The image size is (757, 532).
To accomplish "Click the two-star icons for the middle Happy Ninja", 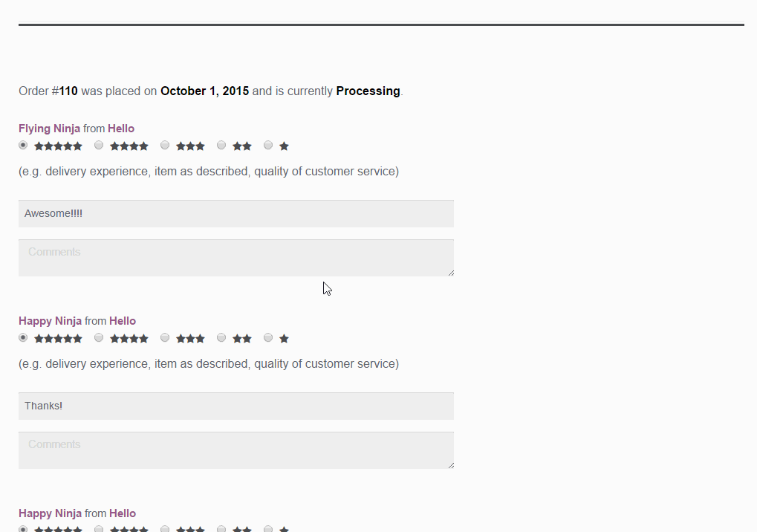I will [x=242, y=339].
